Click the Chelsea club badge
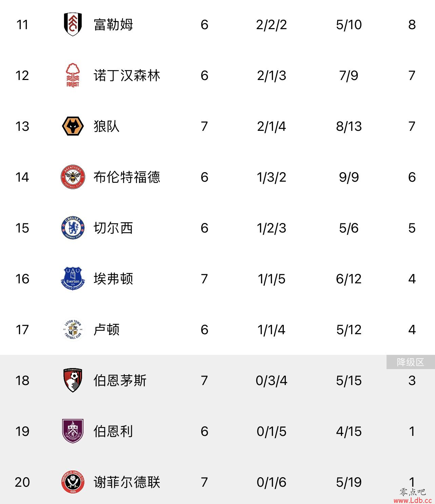Viewport: 435px width, 504px height. 73,228
